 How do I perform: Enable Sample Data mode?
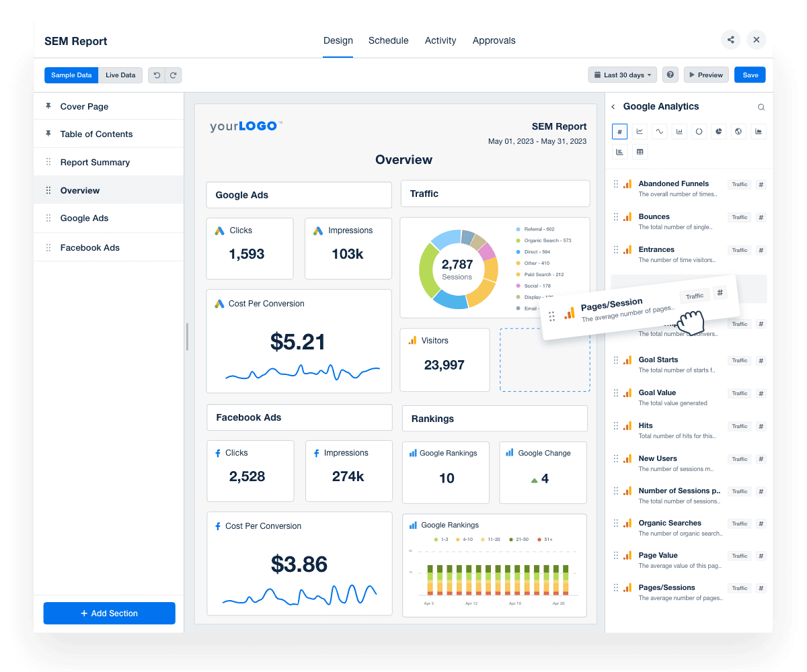pyautogui.click(x=71, y=75)
